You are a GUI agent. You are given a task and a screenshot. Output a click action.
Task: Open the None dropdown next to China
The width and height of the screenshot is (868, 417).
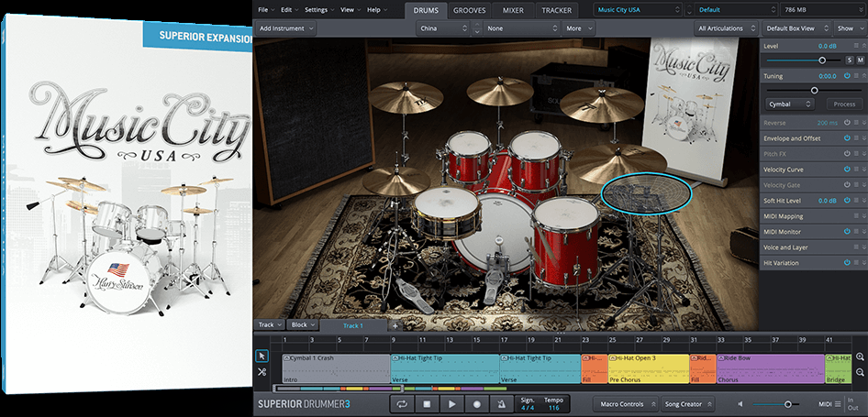(522, 28)
